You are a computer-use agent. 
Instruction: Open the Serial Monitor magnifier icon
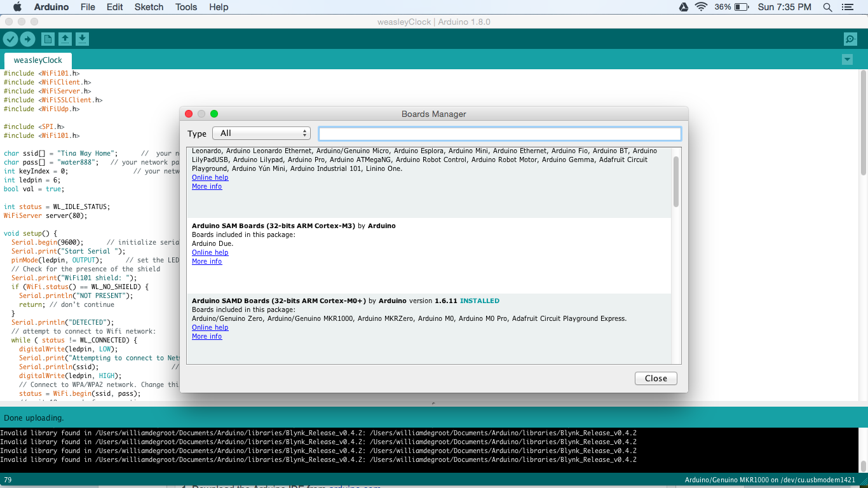pos(850,39)
